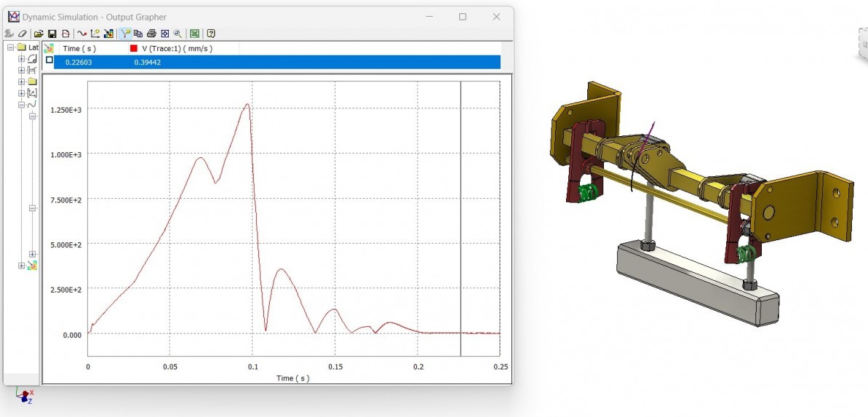The height and width of the screenshot is (417, 868).
Task: Open Help with the question mark icon
Action: click(210, 33)
